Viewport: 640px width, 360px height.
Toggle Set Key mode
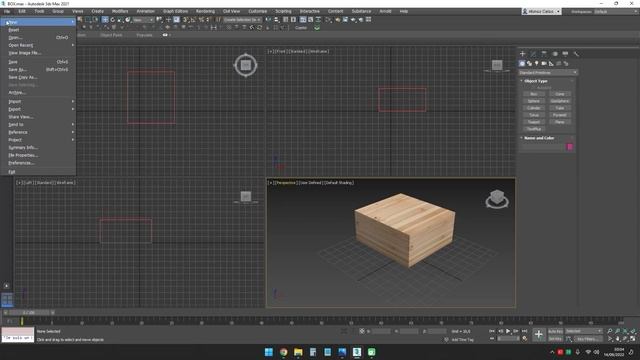(555, 339)
